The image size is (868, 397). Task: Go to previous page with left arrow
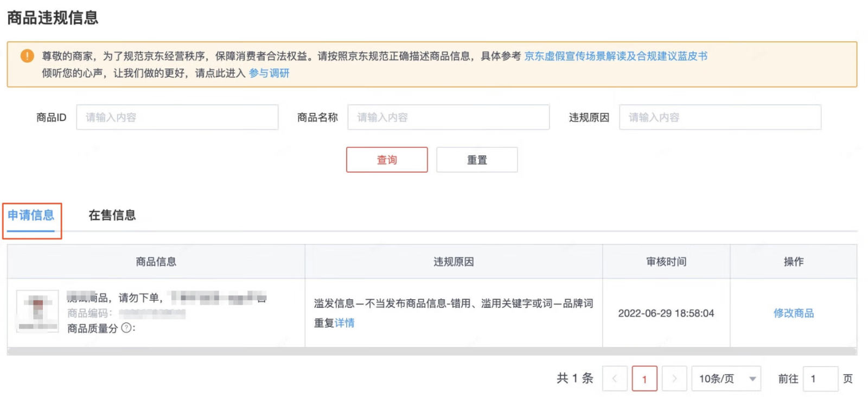tap(615, 379)
